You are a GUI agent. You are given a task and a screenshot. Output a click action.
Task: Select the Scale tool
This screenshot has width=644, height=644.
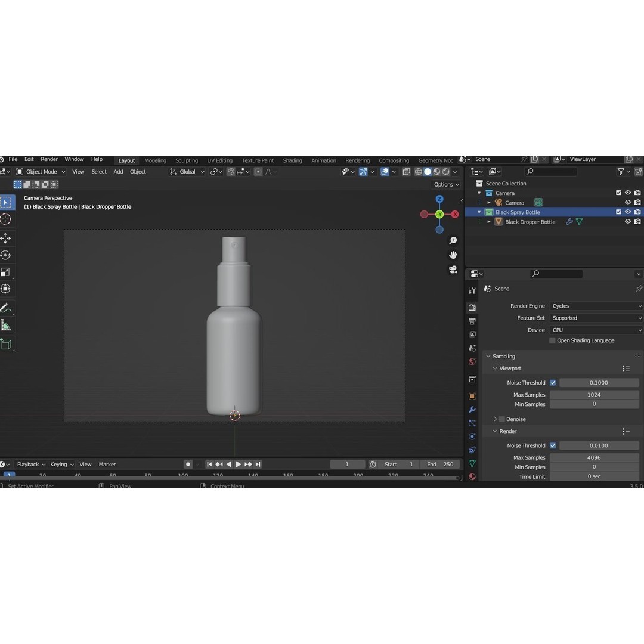coord(6,272)
